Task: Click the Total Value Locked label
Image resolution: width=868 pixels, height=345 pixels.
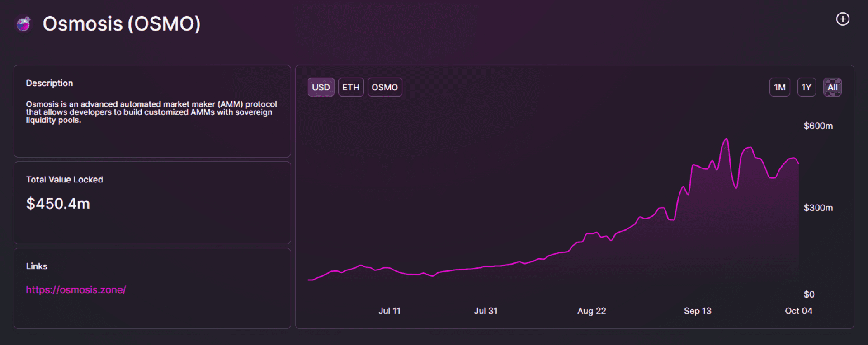Action: [x=65, y=179]
